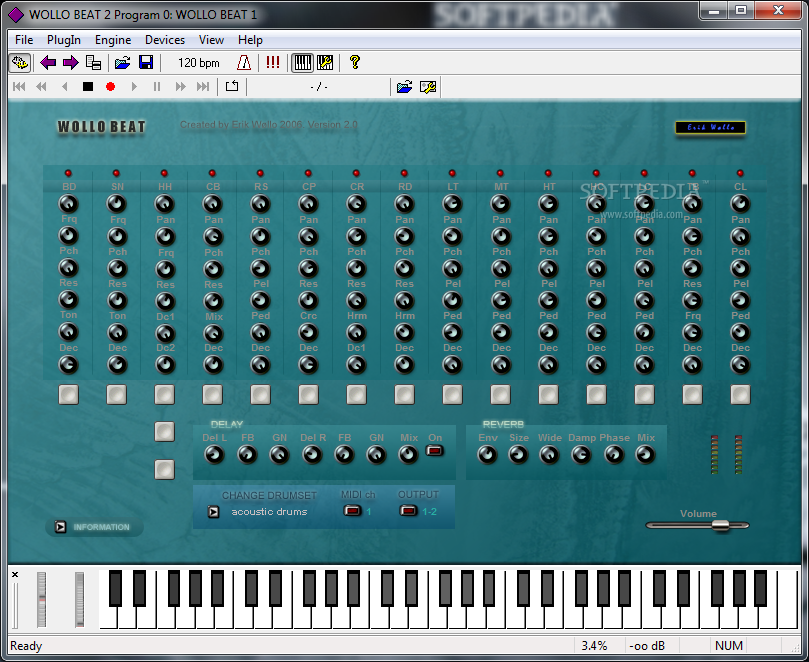This screenshot has height=662, width=809.
Task: Click the Erik Wollo logo badge
Action: (x=710, y=127)
